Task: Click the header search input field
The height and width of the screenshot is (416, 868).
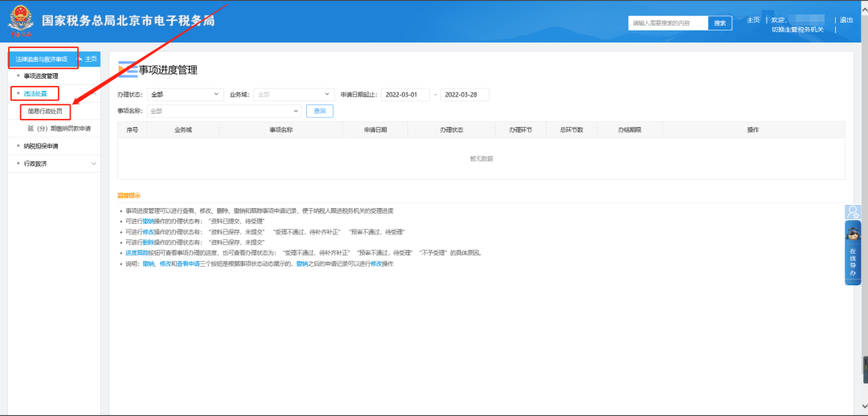Action: click(668, 23)
